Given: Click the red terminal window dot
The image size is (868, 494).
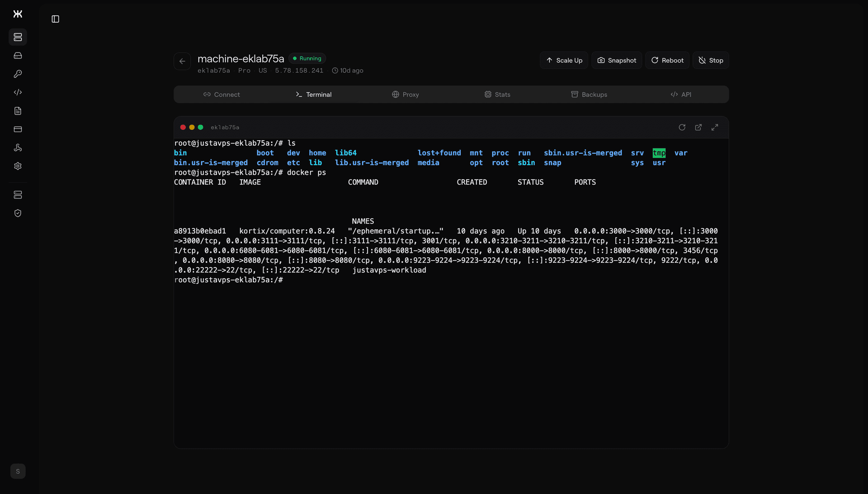Looking at the screenshot, I should [183, 128].
